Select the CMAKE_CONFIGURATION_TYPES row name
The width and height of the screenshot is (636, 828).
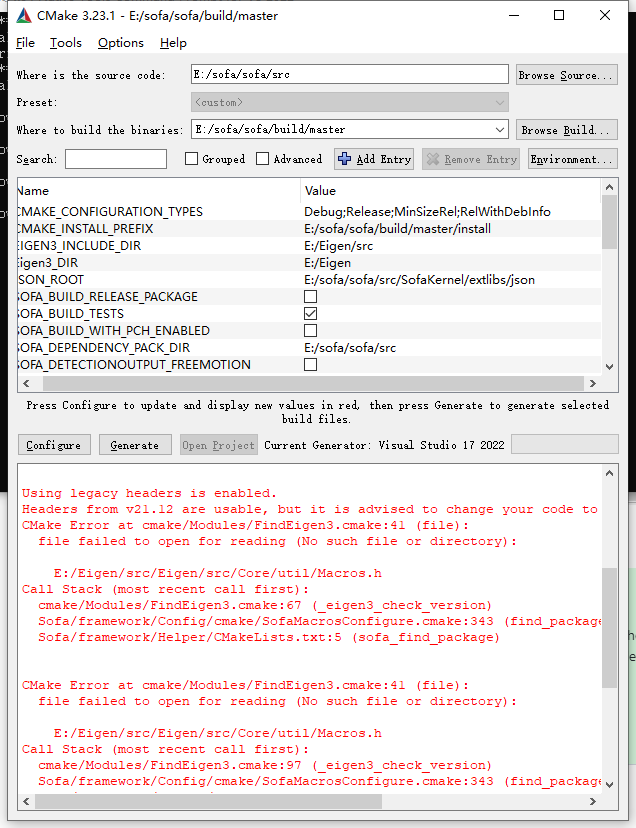tap(109, 212)
